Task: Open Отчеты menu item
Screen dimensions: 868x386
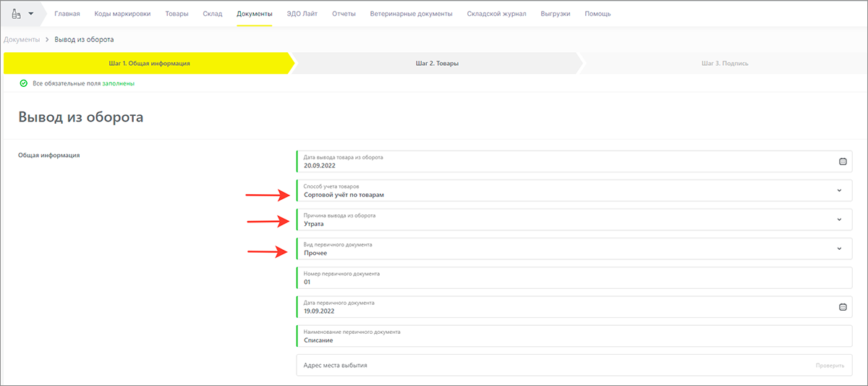Action: [x=344, y=14]
